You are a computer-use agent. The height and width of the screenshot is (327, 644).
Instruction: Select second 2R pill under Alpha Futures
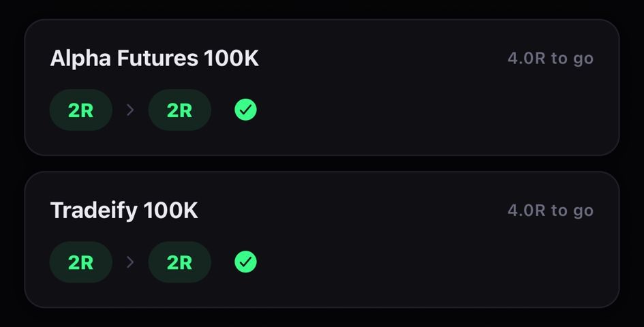180,110
